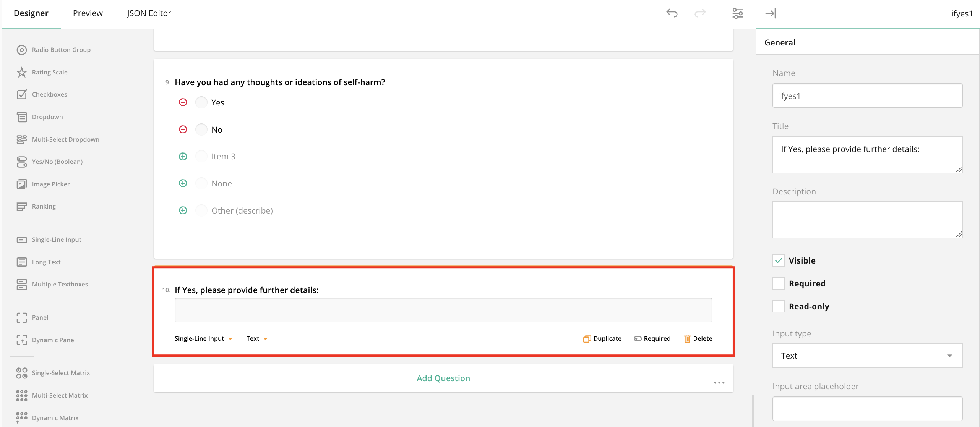Screen dimensions: 980x427
Task: Select the Radio Button Group toolbox item
Action: (61, 50)
